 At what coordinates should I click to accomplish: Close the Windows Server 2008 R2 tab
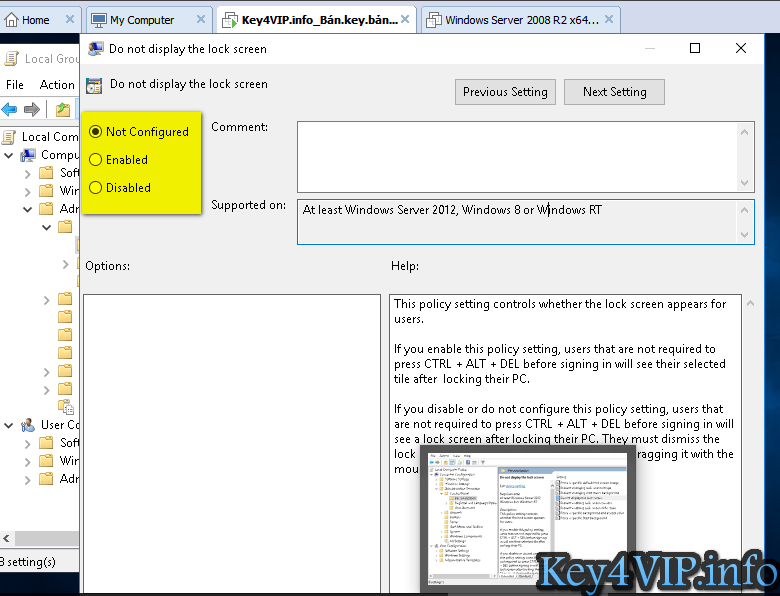click(x=609, y=19)
